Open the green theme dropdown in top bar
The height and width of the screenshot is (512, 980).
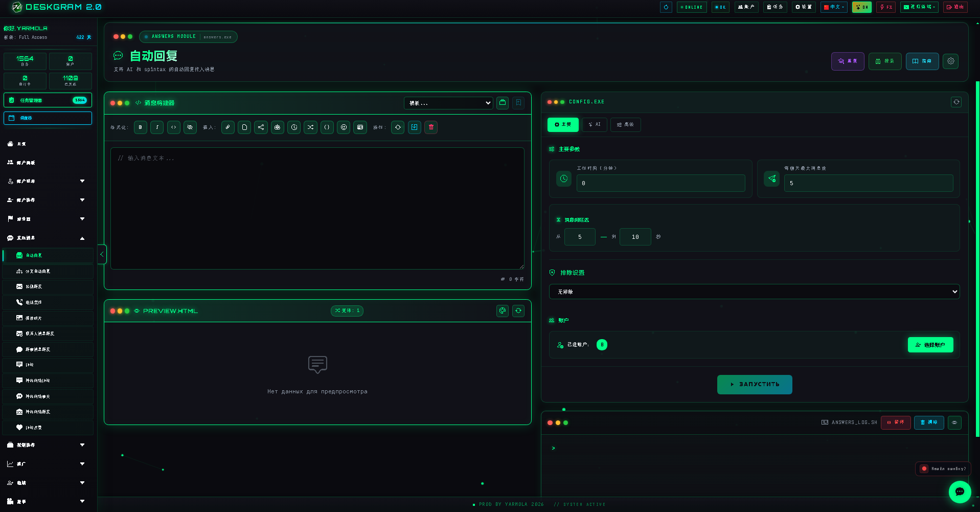[x=919, y=7]
